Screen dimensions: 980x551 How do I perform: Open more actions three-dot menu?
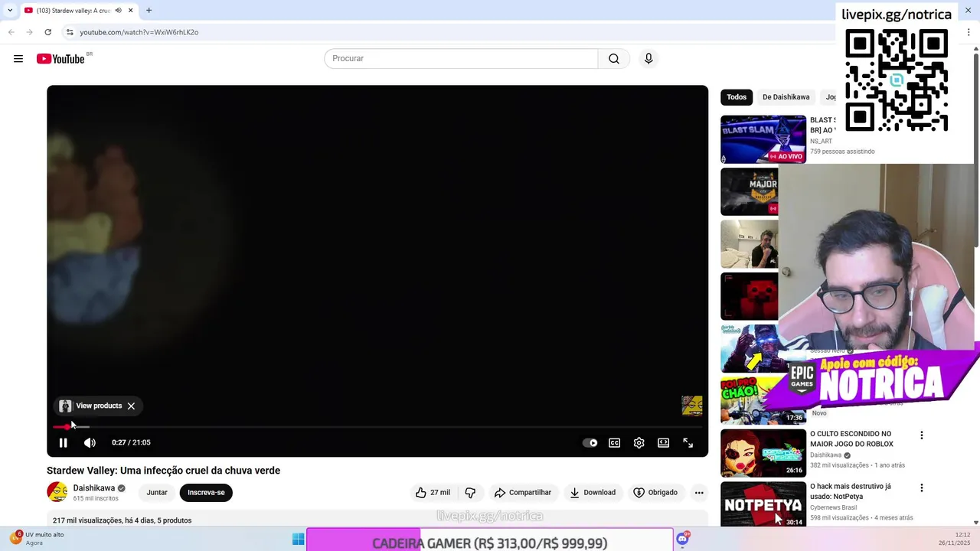(699, 492)
